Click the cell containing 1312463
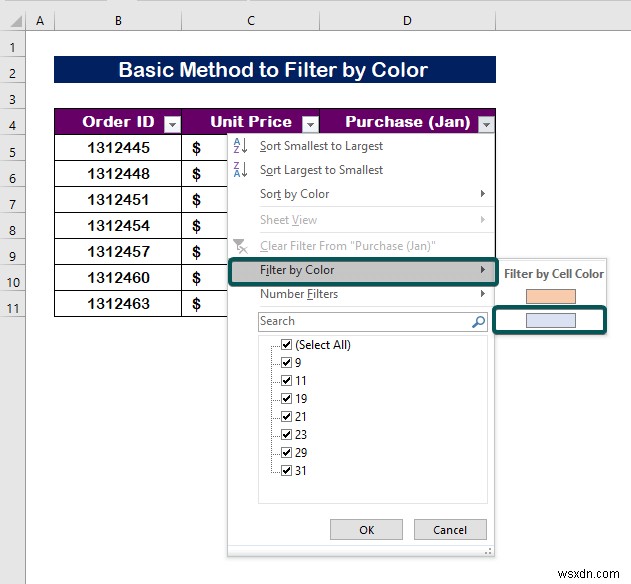The width and height of the screenshot is (631, 584). pos(118,303)
